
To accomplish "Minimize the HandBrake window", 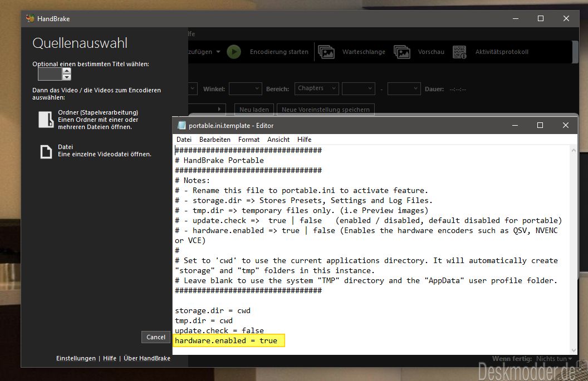I will pos(516,18).
